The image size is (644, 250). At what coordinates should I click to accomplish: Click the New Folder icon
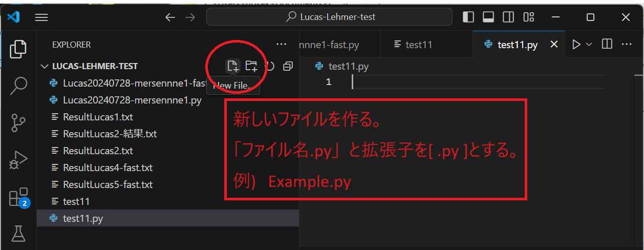pyautogui.click(x=251, y=66)
